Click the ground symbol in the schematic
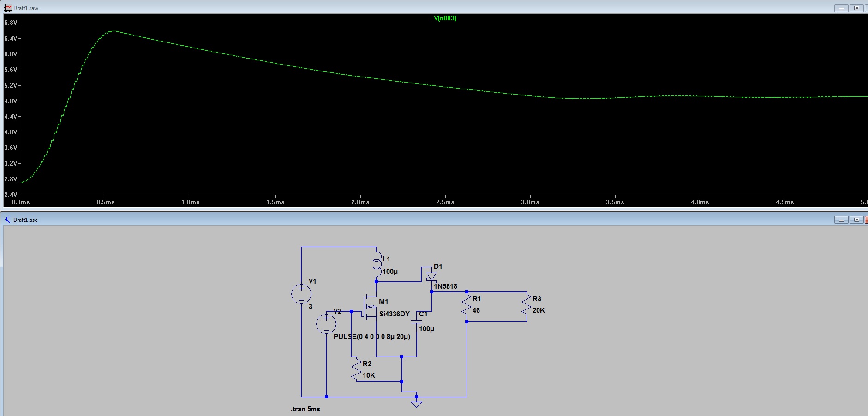Image resolution: width=868 pixels, height=416 pixels. click(x=416, y=404)
